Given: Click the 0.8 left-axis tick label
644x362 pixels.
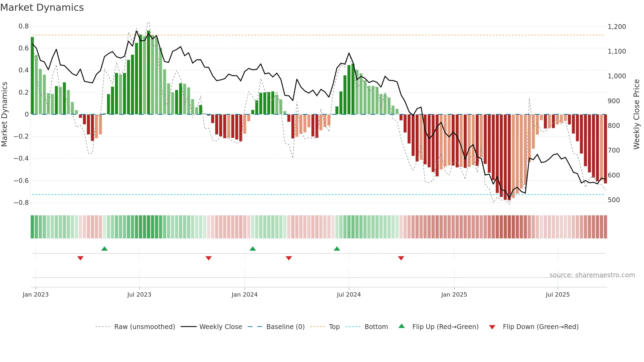Looking at the screenshot, I should click(x=24, y=26).
